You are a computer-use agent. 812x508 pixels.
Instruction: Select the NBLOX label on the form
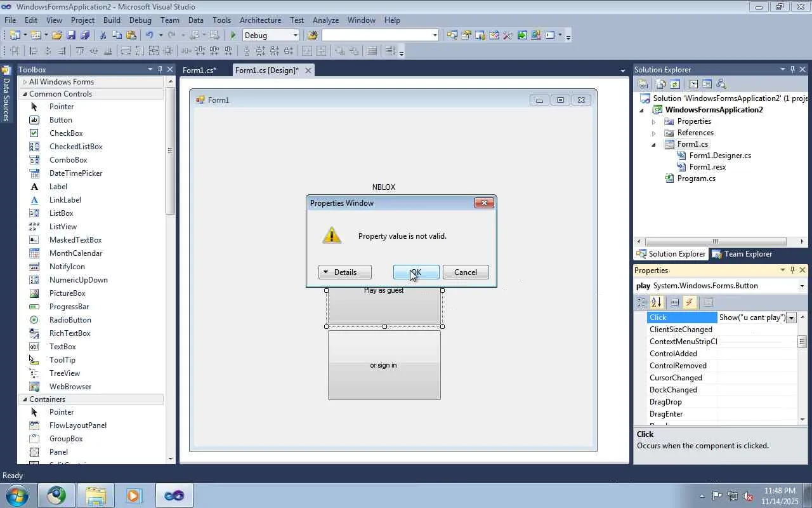[384, 187]
